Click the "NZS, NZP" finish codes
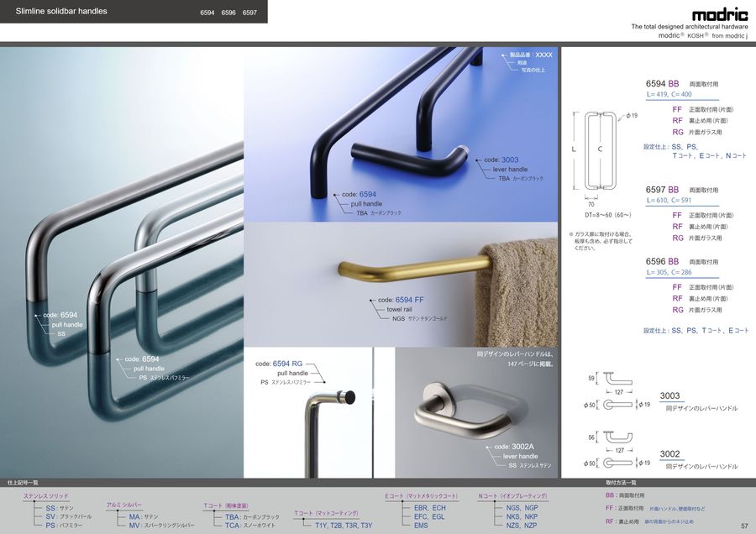Screen dimensions: 756x534 point(522,526)
